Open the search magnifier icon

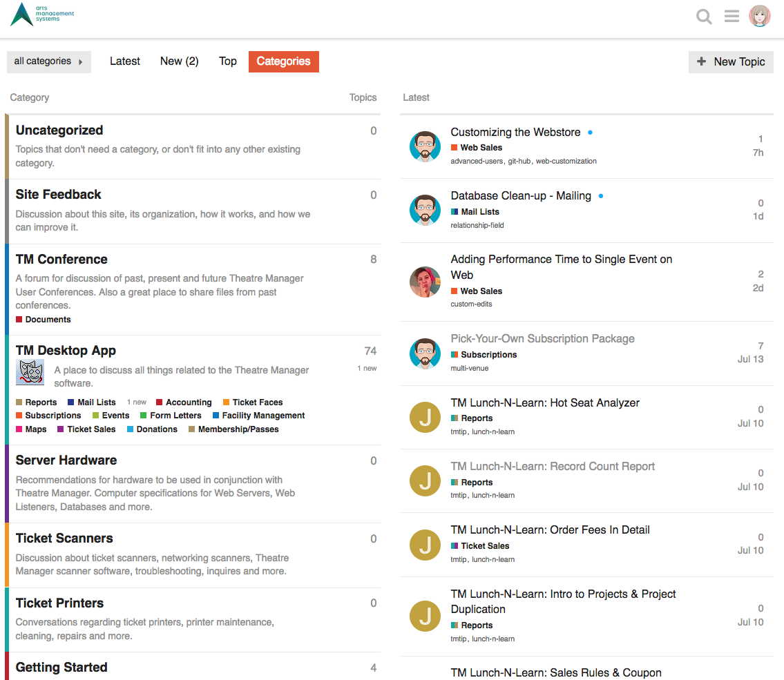click(x=704, y=17)
